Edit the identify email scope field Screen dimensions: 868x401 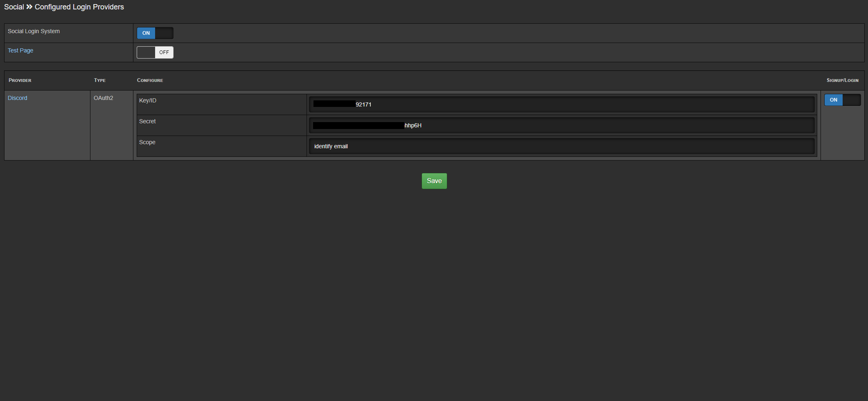(562, 146)
